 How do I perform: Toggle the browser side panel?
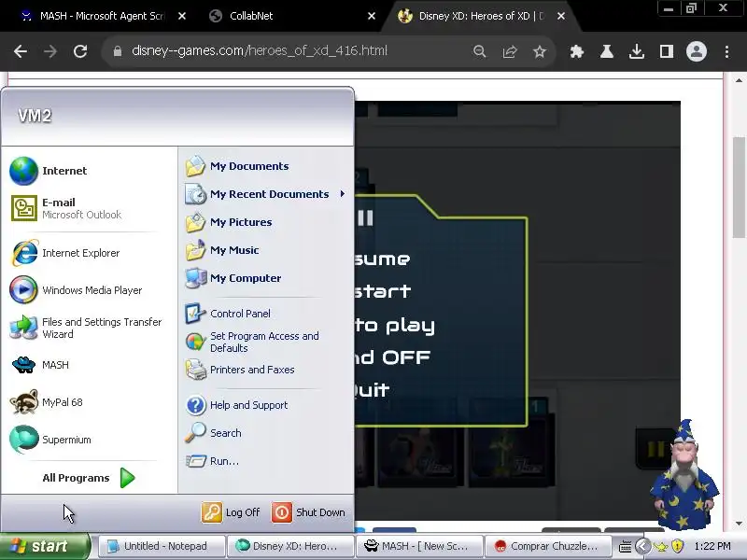(x=667, y=51)
